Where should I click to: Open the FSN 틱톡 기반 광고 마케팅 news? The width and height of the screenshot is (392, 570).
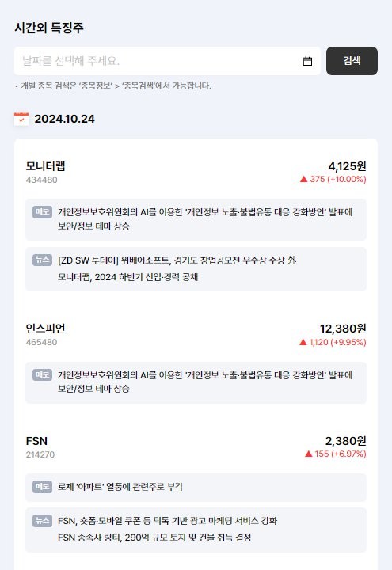[x=167, y=521]
